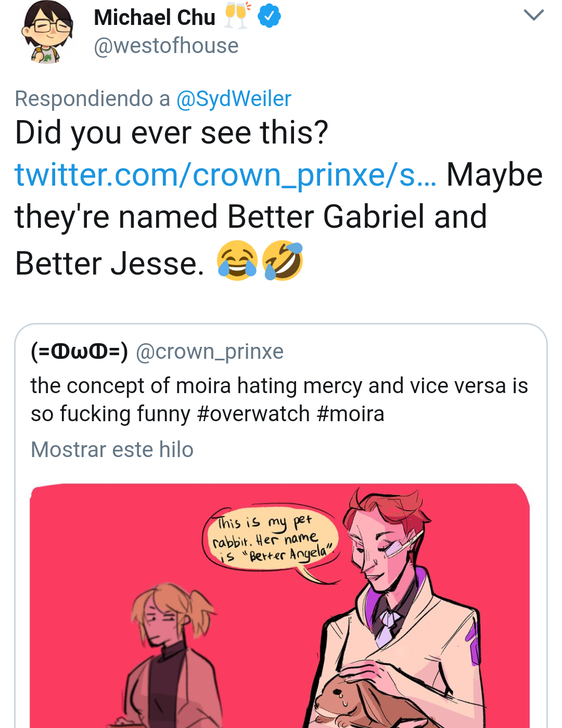The height and width of the screenshot is (728, 562).
Task: Click the rolling on floor laughing emoji
Action: pos(283,261)
